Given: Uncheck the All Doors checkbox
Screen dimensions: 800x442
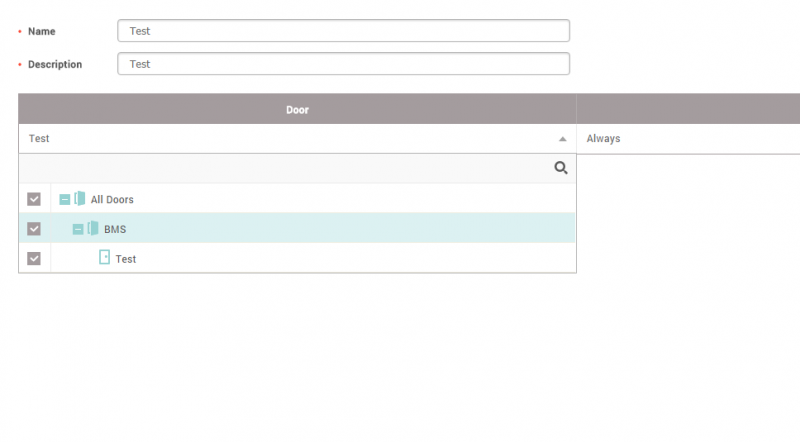Looking at the screenshot, I should click(34, 199).
